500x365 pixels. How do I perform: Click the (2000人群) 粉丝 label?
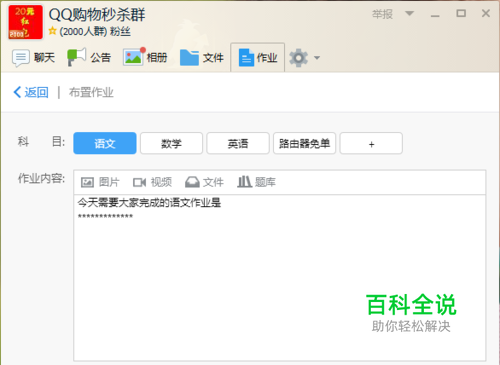(x=95, y=31)
